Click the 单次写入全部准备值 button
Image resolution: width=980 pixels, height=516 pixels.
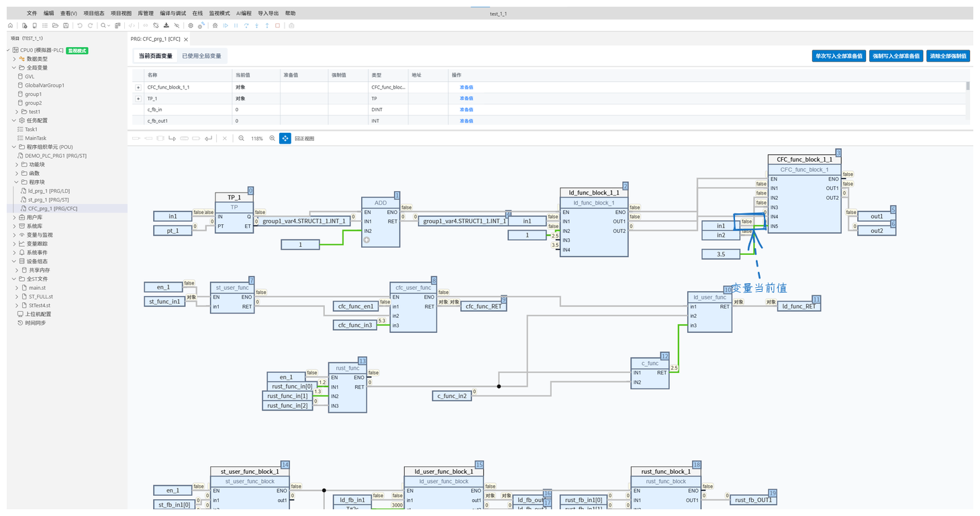[x=838, y=56]
